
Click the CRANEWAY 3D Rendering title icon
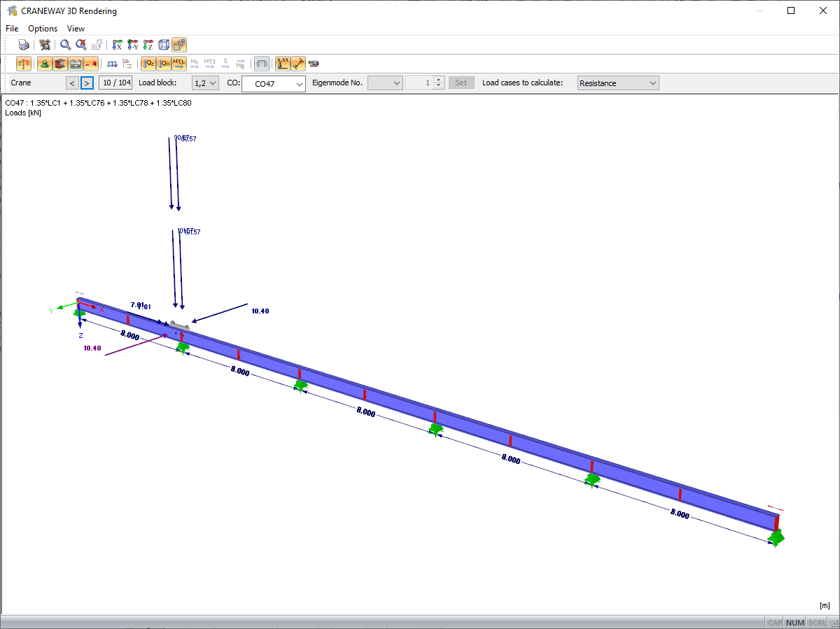pyautogui.click(x=11, y=10)
